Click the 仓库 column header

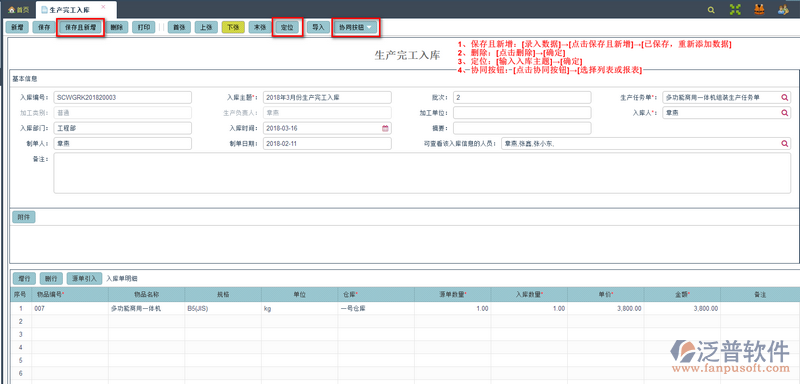[376, 295]
